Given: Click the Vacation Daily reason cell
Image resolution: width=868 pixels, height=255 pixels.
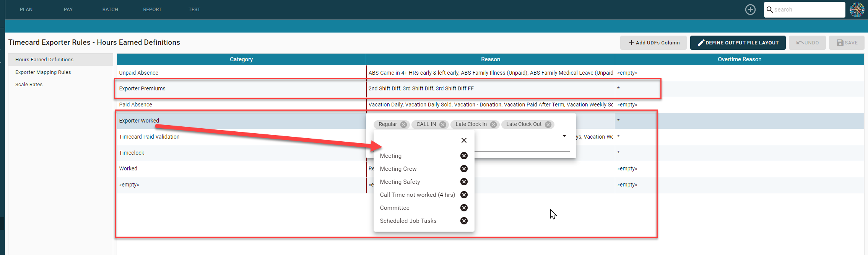Looking at the screenshot, I should pyautogui.click(x=491, y=105).
